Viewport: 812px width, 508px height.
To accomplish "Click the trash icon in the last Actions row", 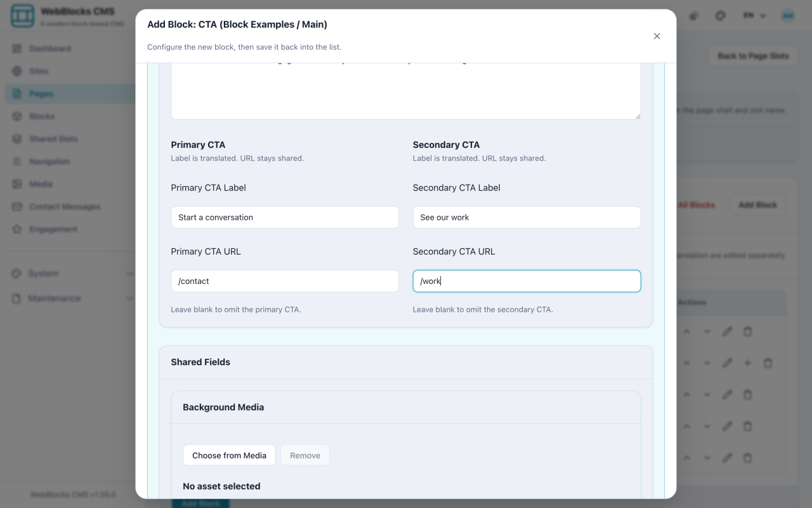I will (x=747, y=457).
